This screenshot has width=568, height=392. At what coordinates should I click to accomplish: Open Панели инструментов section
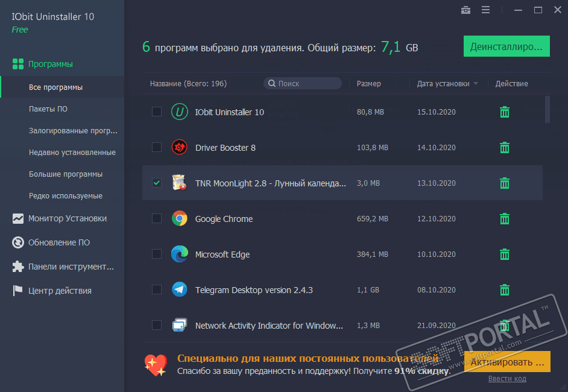click(71, 267)
